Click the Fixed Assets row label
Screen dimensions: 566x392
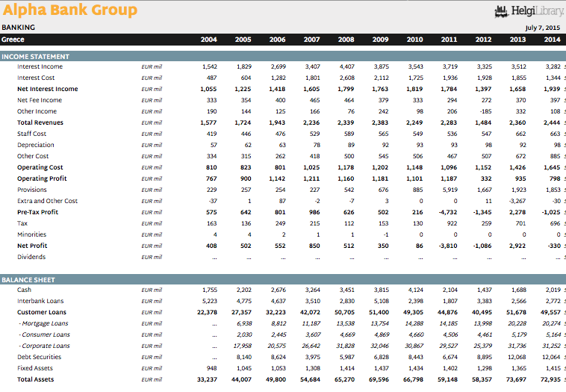pos(35,368)
